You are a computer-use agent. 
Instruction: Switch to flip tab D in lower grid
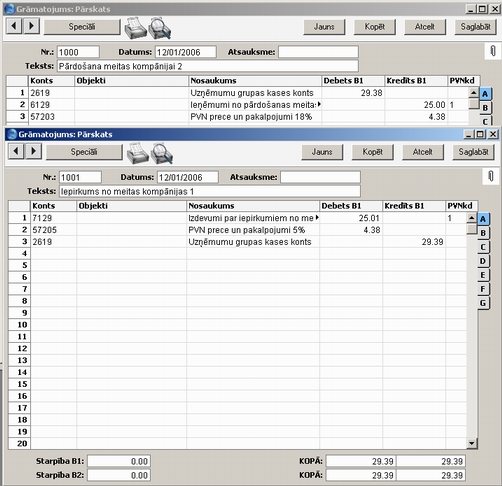point(483,261)
